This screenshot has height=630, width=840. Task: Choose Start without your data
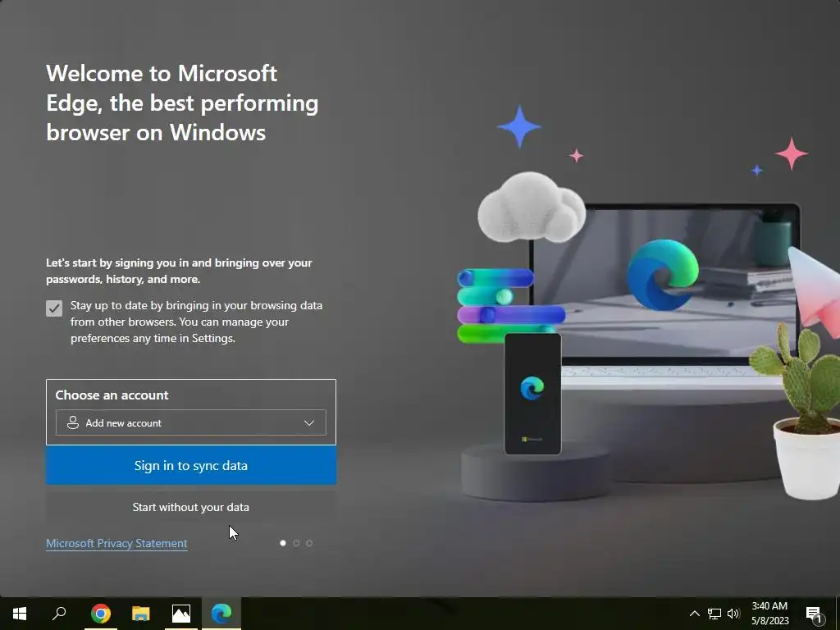coord(190,507)
